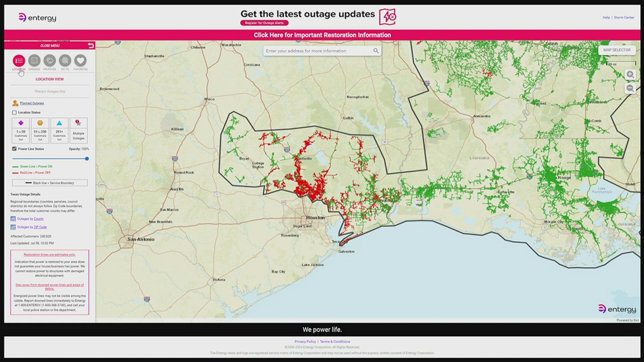
Task: Zoom out on the map
Action: pos(630,89)
